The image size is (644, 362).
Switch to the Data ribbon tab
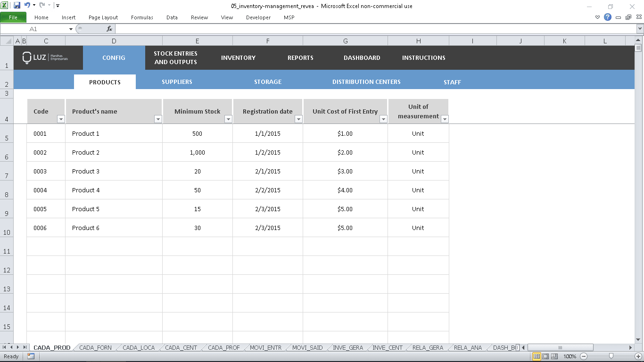coord(172,17)
